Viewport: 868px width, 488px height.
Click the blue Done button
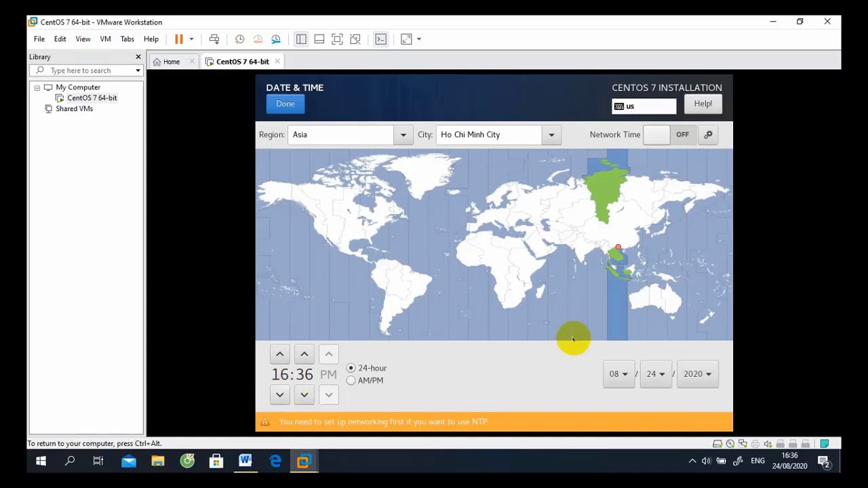click(x=285, y=104)
